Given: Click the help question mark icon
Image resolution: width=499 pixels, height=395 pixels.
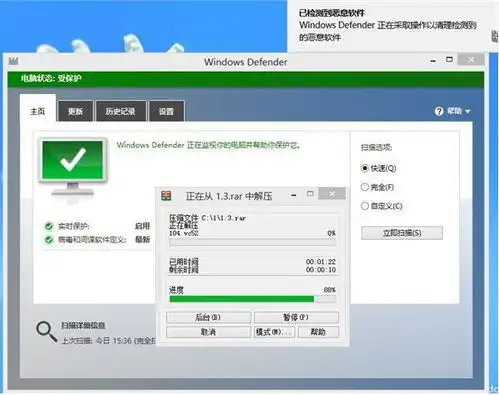Looking at the screenshot, I should coord(439,111).
